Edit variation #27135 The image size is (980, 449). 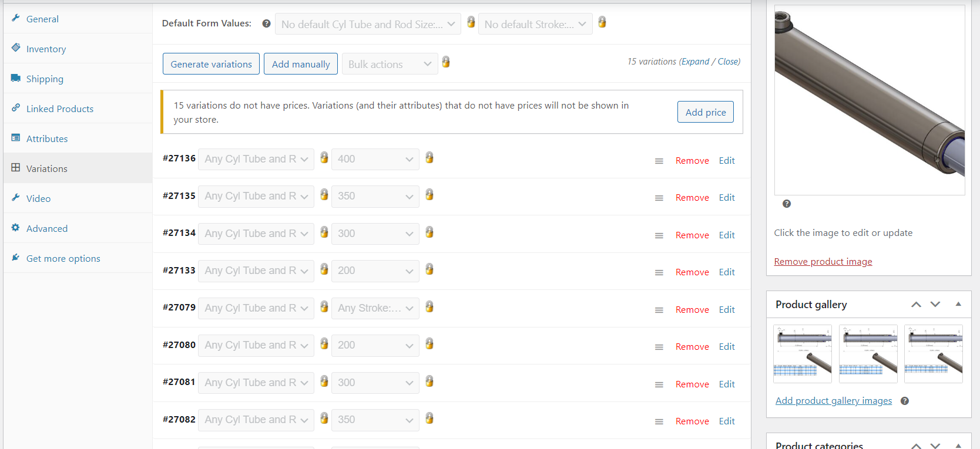[x=727, y=198]
